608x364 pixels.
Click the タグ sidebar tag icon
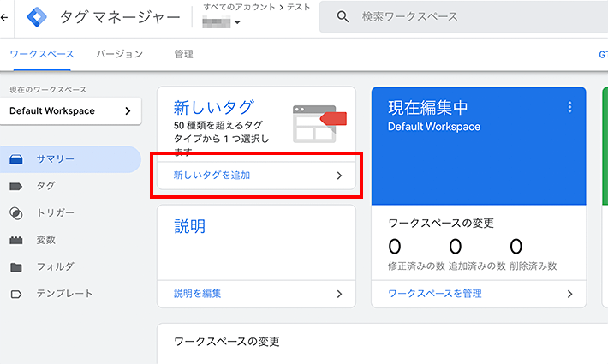pos(16,187)
